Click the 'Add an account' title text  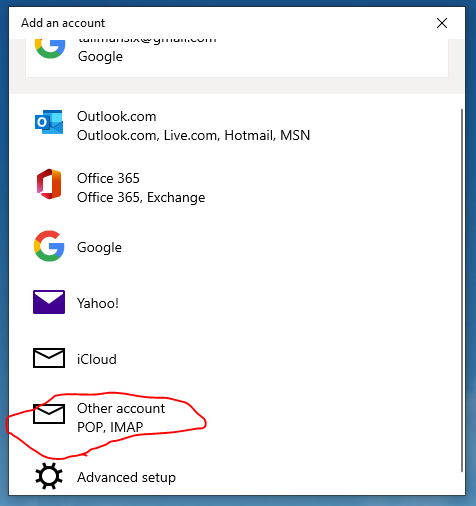(x=63, y=23)
